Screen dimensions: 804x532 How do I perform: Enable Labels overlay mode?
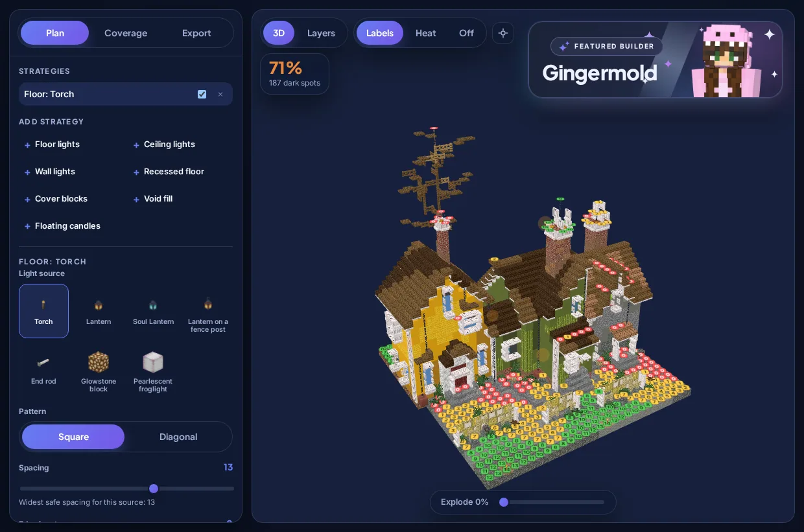[380, 33]
